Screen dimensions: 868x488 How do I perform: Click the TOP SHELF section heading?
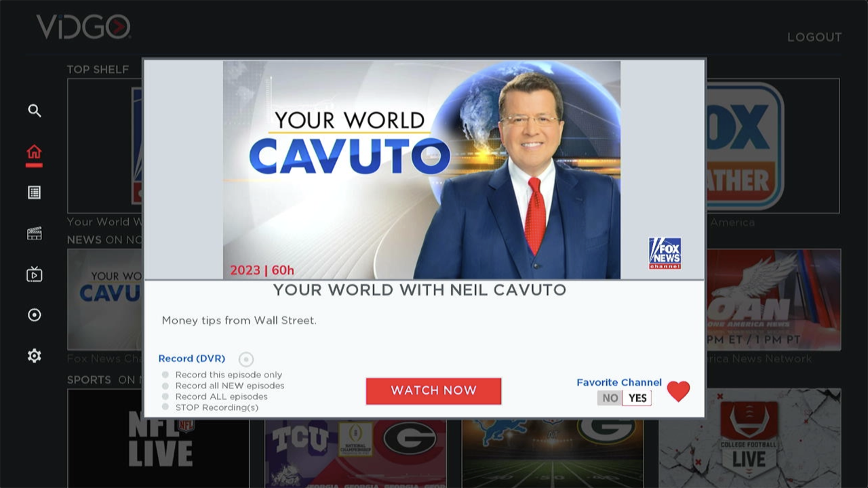coord(98,69)
